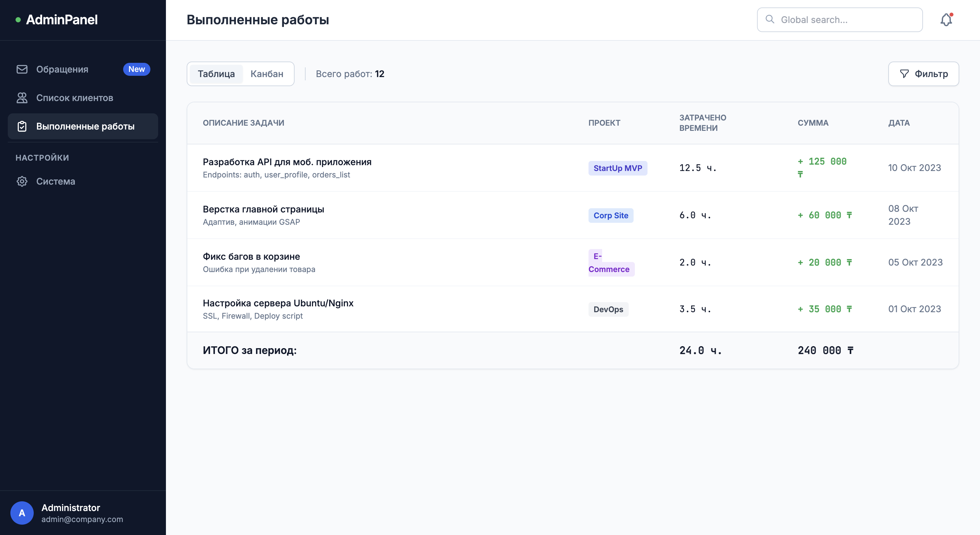Open the Обращения menu item

[x=63, y=69]
